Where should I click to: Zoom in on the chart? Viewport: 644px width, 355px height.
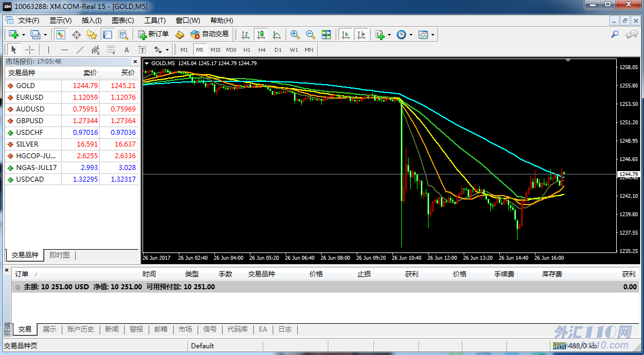(x=294, y=35)
